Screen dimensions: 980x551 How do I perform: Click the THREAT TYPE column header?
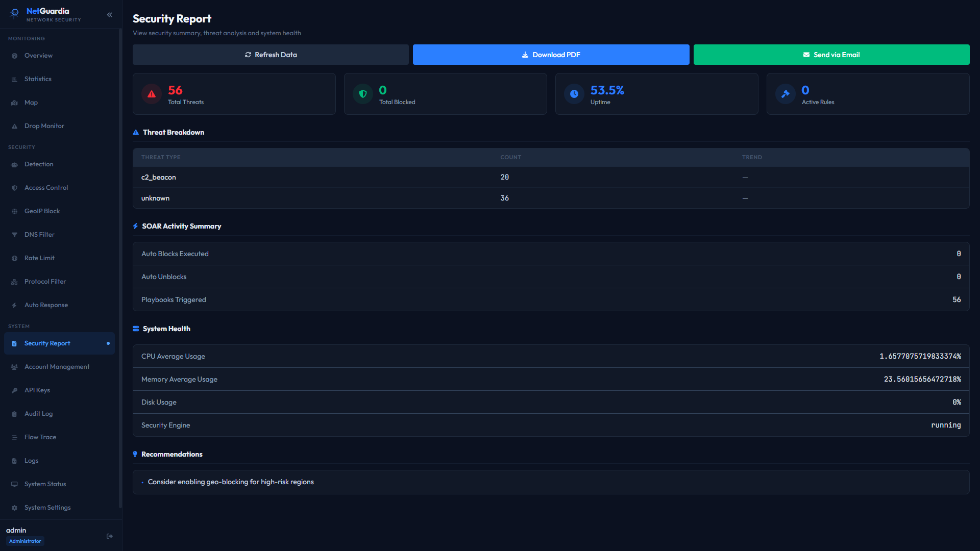coord(161,157)
